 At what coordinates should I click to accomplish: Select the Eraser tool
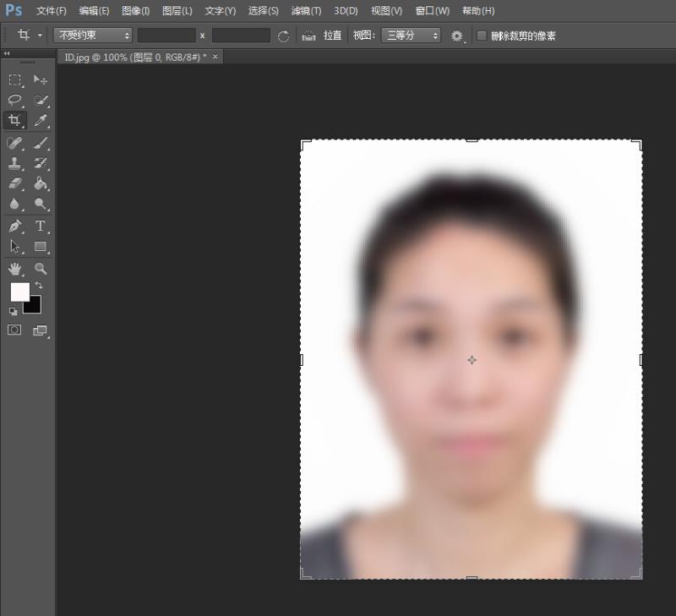click(14, 183)
